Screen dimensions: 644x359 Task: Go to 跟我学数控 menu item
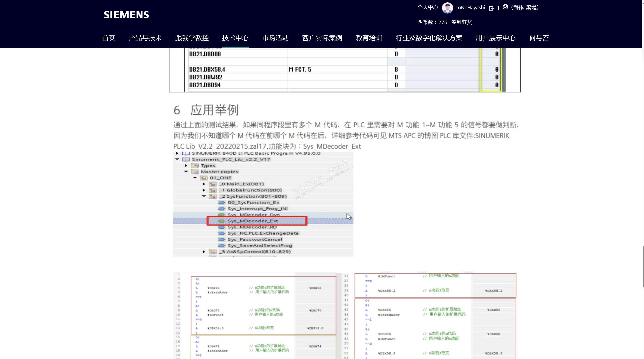pos(192,38)
